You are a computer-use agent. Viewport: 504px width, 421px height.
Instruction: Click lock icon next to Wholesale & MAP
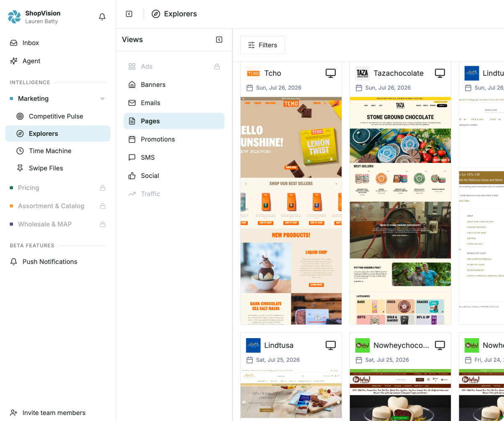click(103, 224)
